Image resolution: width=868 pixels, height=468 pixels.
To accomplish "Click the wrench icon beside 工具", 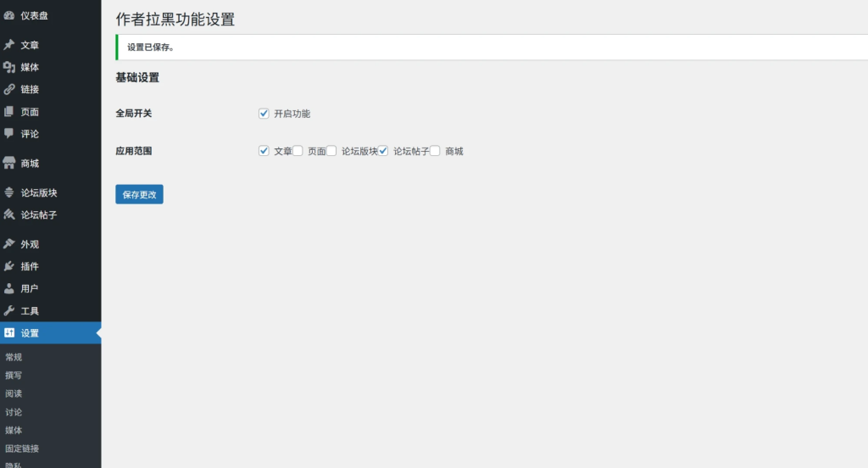I will tap(8, 310).
